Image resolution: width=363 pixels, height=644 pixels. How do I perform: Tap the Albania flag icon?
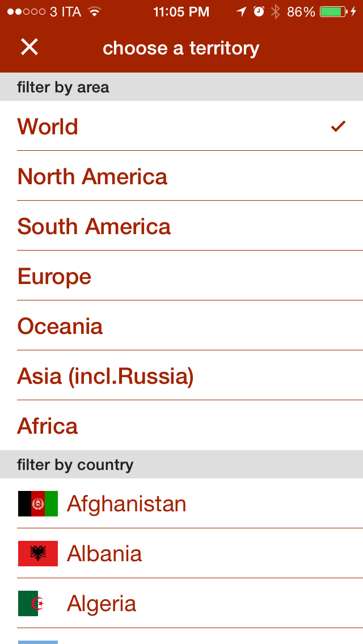tap(38, 553)
